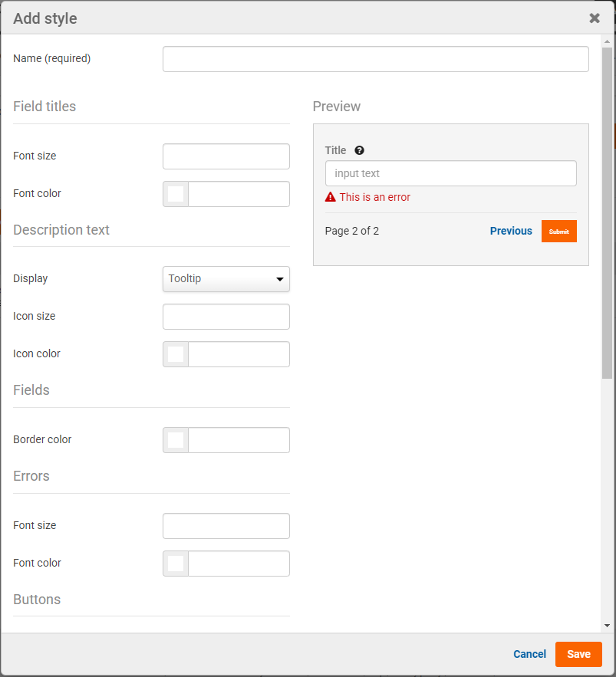Click the red error warning triangle icon
Screen dimensions: 616x677
[x=331, y=197]
